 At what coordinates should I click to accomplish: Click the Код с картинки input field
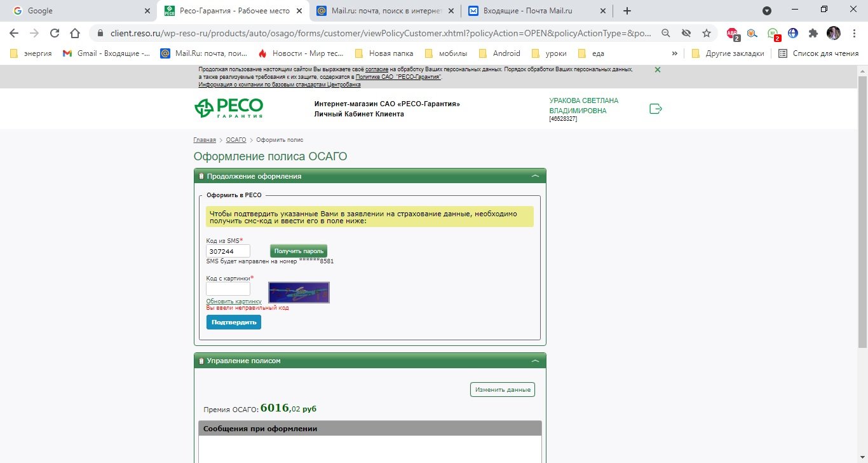(x=228, y=289)
